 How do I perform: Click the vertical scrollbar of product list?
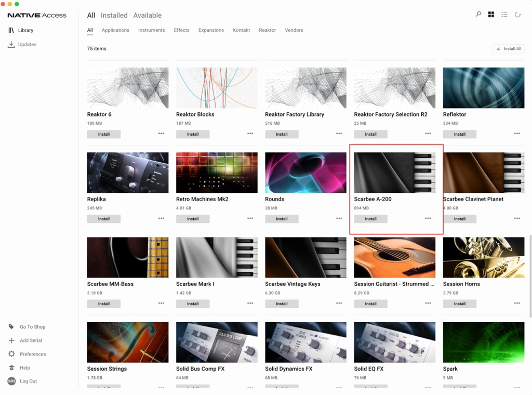pos(530,275)
